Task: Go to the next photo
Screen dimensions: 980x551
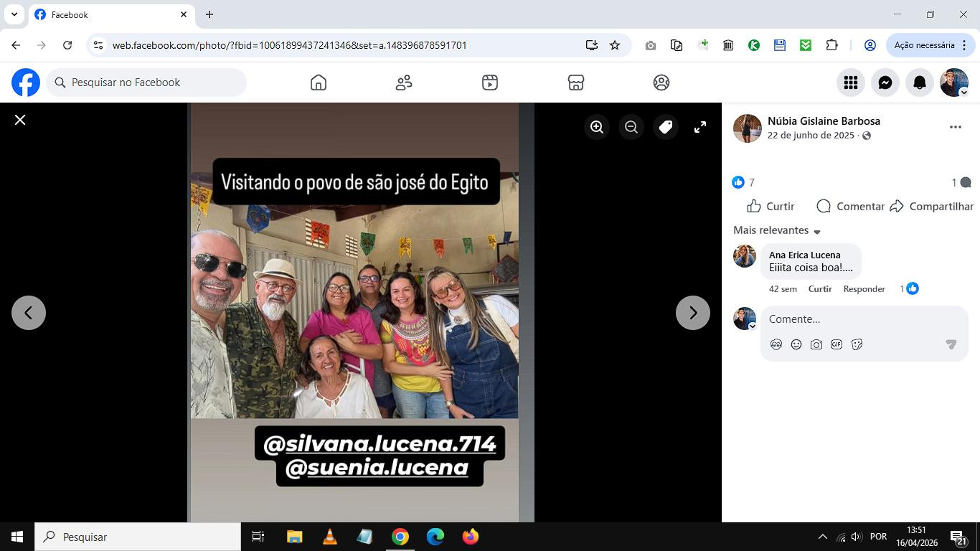Action: (x=692, y=313)
